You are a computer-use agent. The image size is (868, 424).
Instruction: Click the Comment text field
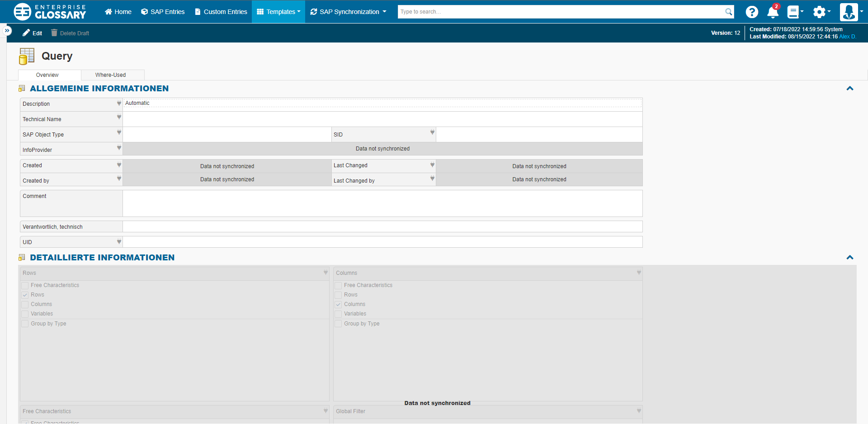pyautogui.click(x=382, y=203)
